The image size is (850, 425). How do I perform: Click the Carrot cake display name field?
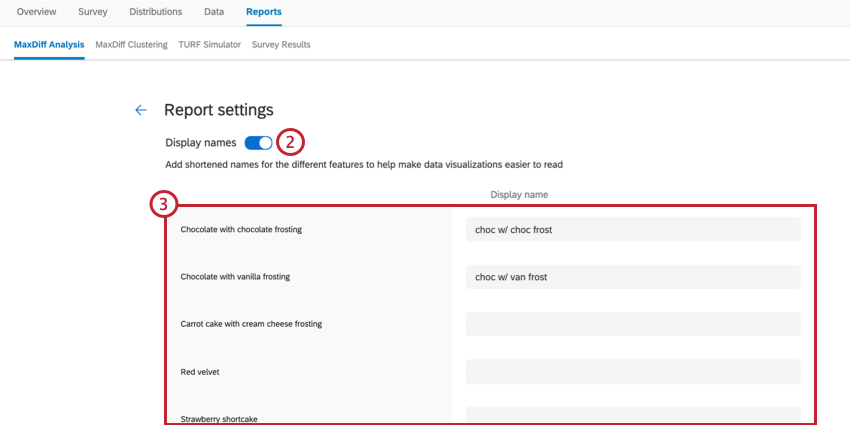click(x=632, y=324)
